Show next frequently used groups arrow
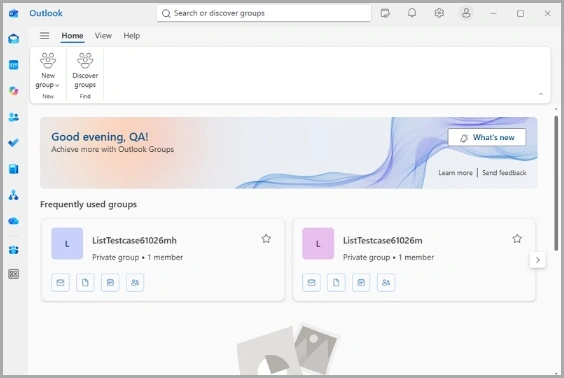Viewport: 564px width, 378px height. (537, 260)
